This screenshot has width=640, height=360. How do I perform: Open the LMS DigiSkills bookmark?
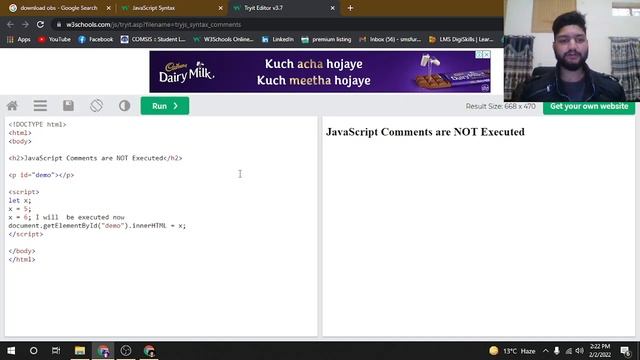coord(461,39)
